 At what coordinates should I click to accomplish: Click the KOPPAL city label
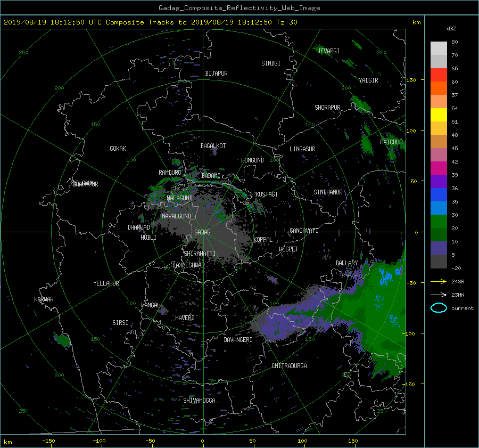click(263, 239)
